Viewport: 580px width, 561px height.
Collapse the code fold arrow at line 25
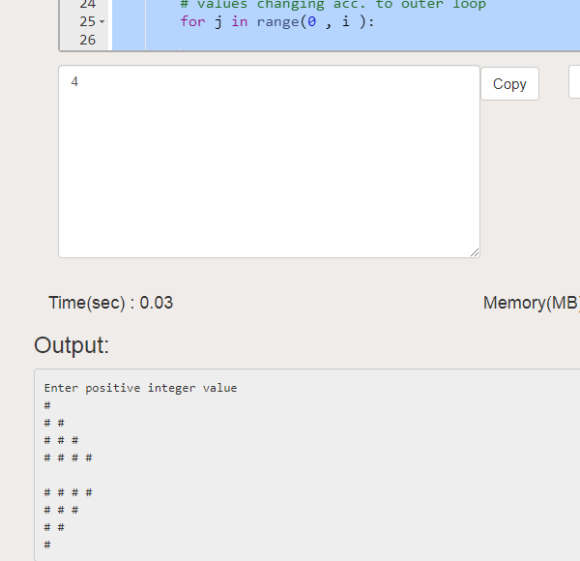102,22
